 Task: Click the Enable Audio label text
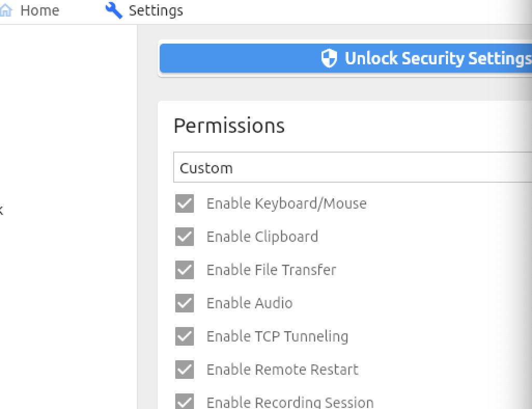coord(249,303)
